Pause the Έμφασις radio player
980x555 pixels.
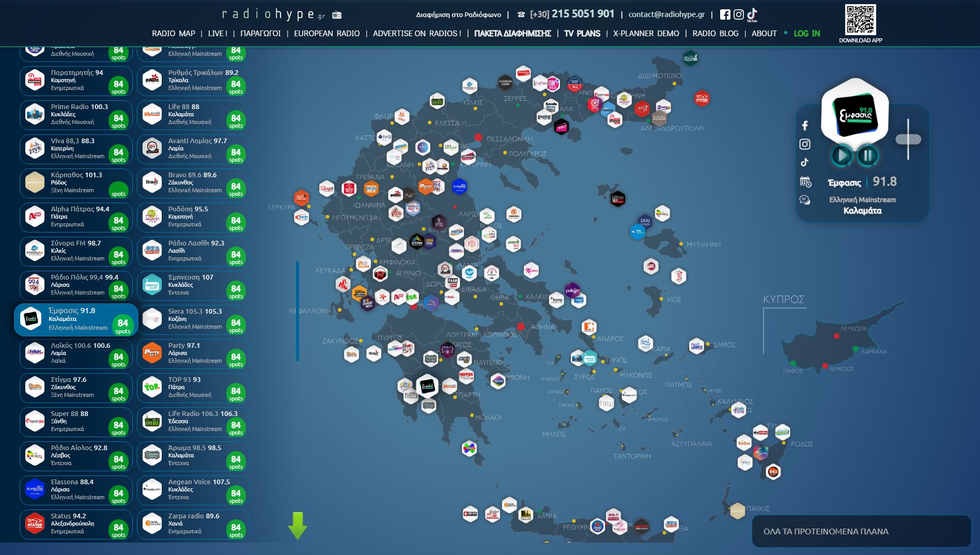(x=868, y=155)
